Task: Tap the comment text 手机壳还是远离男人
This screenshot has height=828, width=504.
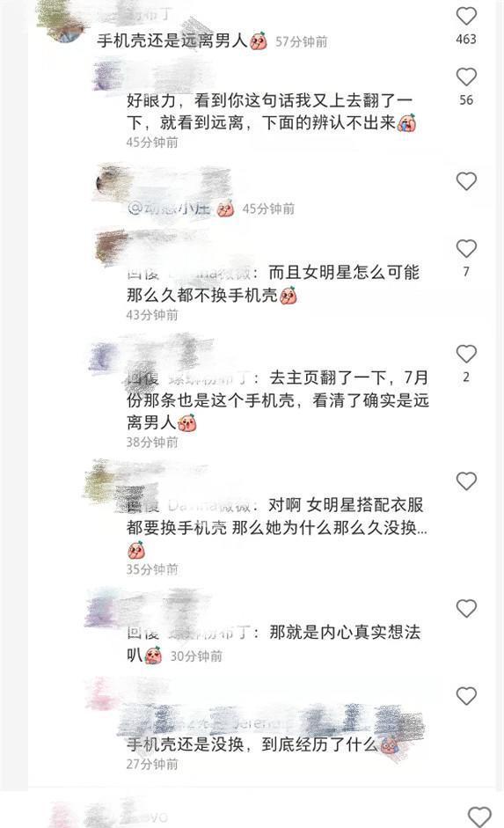Action: [x=172, y=40]
